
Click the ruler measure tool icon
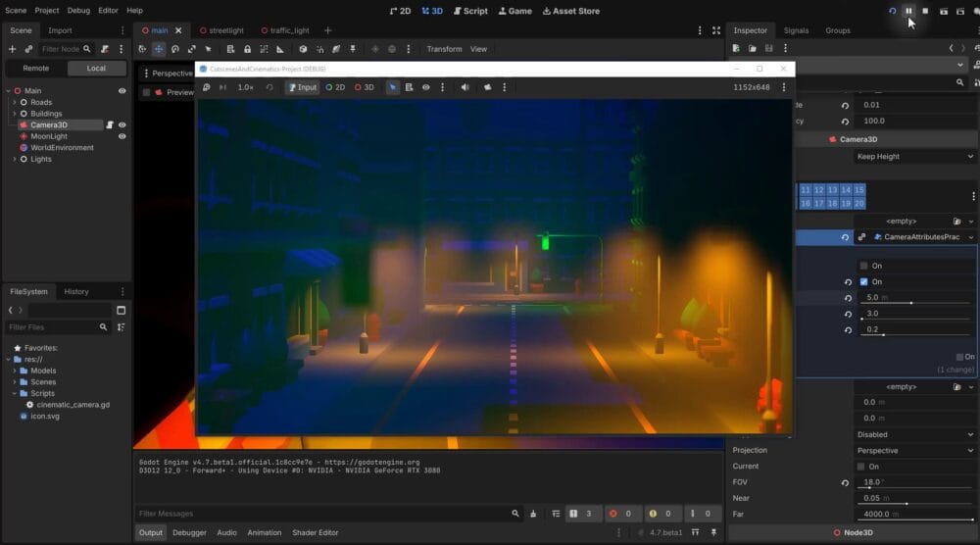[x=280, y=49]
